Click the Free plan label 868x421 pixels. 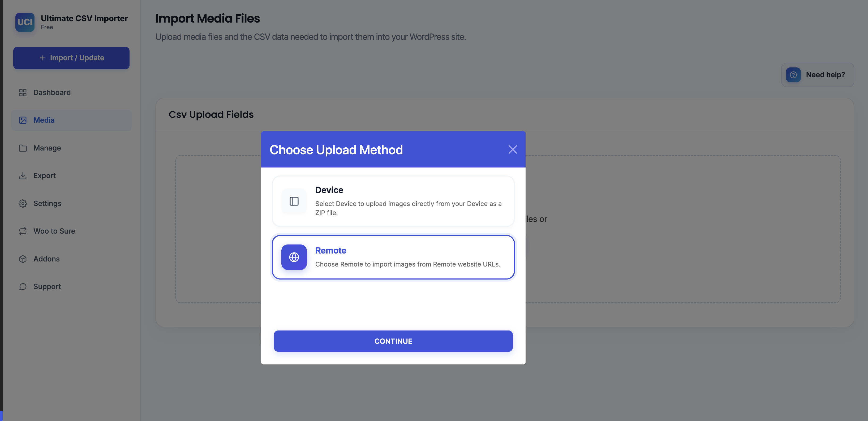[47, 27]
